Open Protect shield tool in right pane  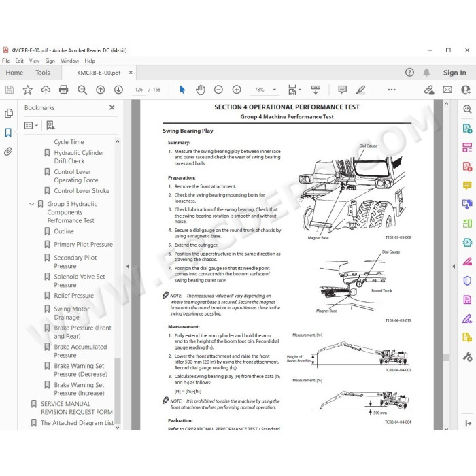click(x=467, y=280)
